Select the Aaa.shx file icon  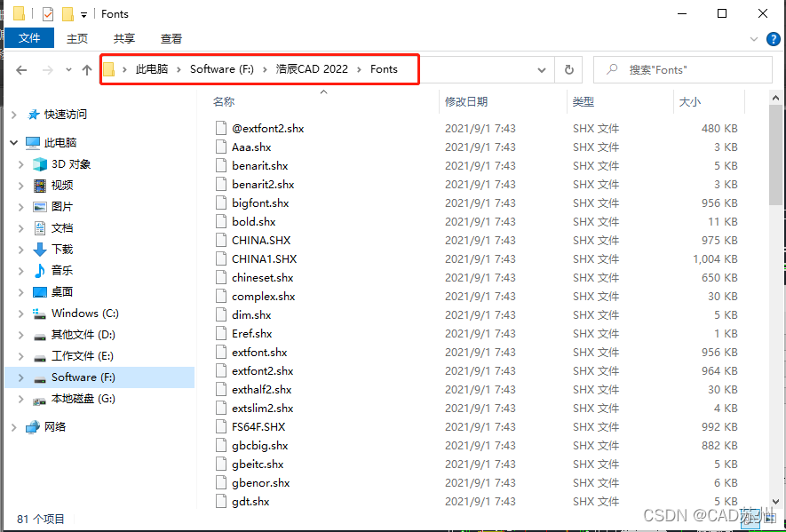221,147
